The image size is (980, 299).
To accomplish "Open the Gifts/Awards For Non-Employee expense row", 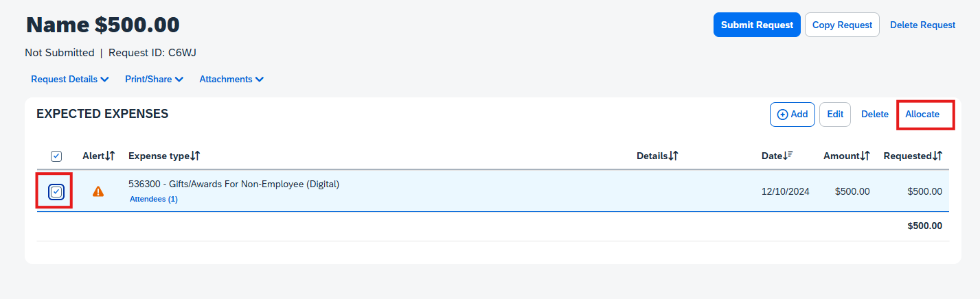I will point(233,184).
